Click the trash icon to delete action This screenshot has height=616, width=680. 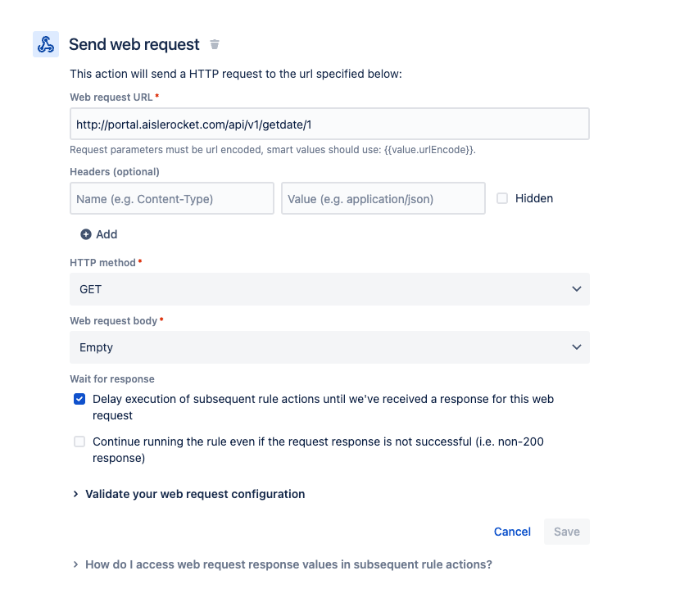tap(215, 44)
